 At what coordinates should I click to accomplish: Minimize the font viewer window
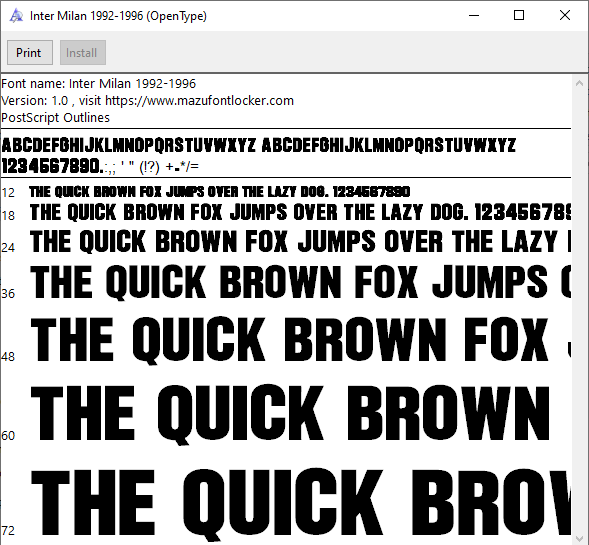(474, 15)
